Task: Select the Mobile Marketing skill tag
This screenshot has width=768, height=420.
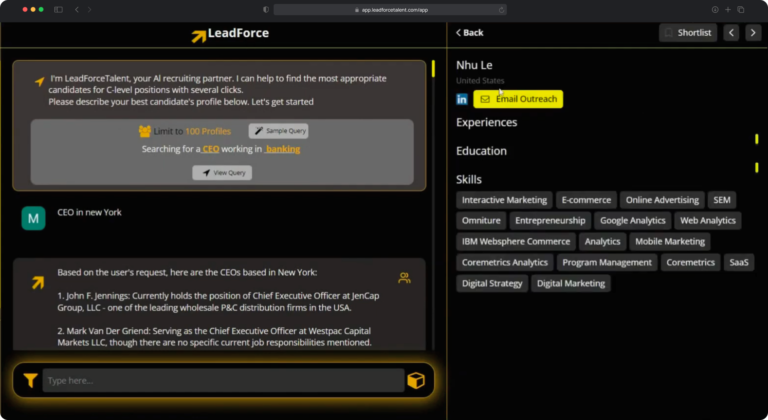Action: coord(670,242)
